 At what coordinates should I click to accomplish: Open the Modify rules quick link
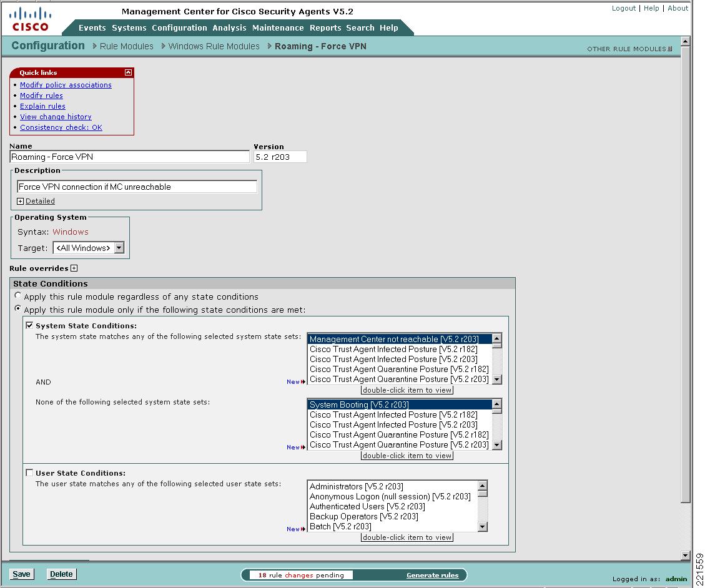pos(41,96)
